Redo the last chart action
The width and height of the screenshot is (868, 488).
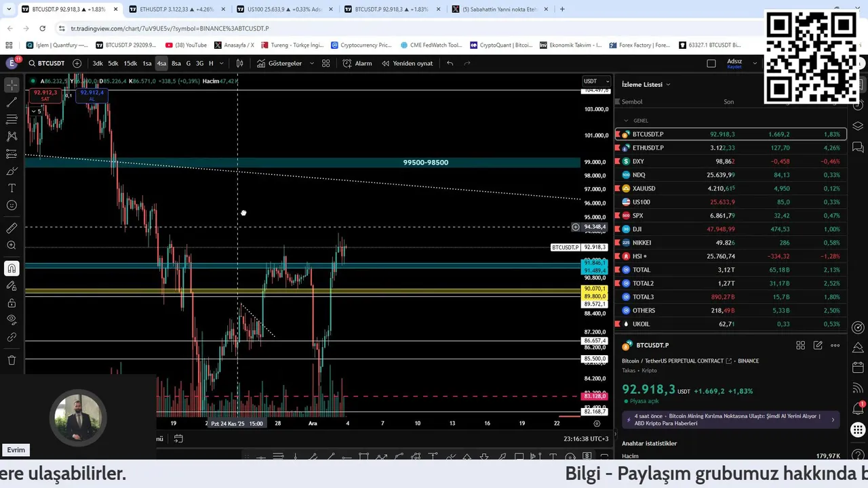pos(467,63)
